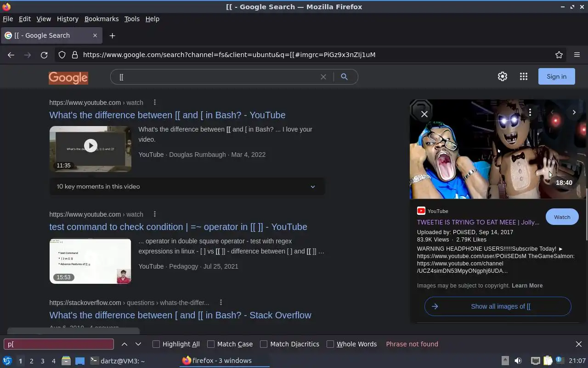Go to the Google logo homepage
The image size is (588, 368).
coord(68,78)
